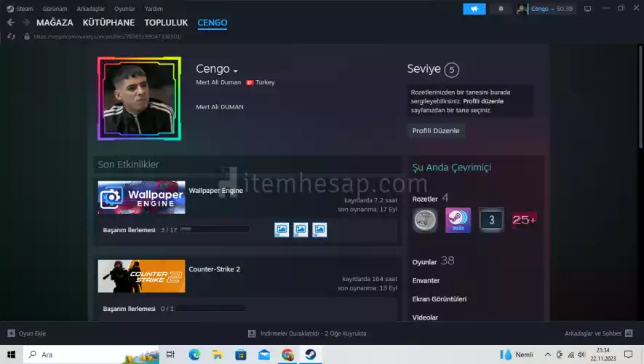Open the 25+ games badge
This screenshot has width=644, height=364.
tap(524, 220)
